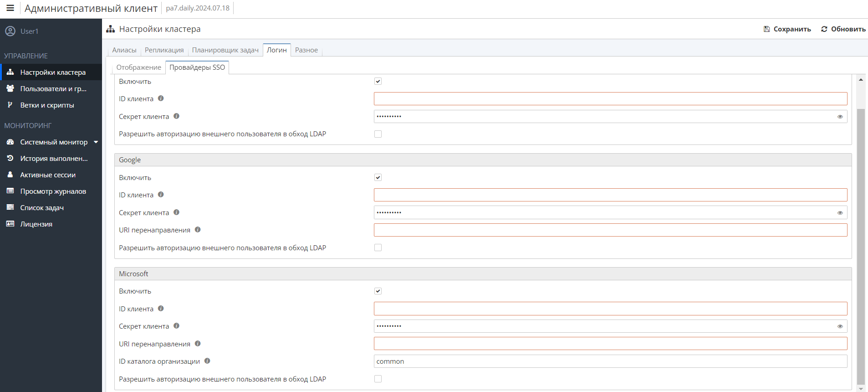Click the Microsoft section header
This screenshot has width=868, height=392.
tap(483, 274)
